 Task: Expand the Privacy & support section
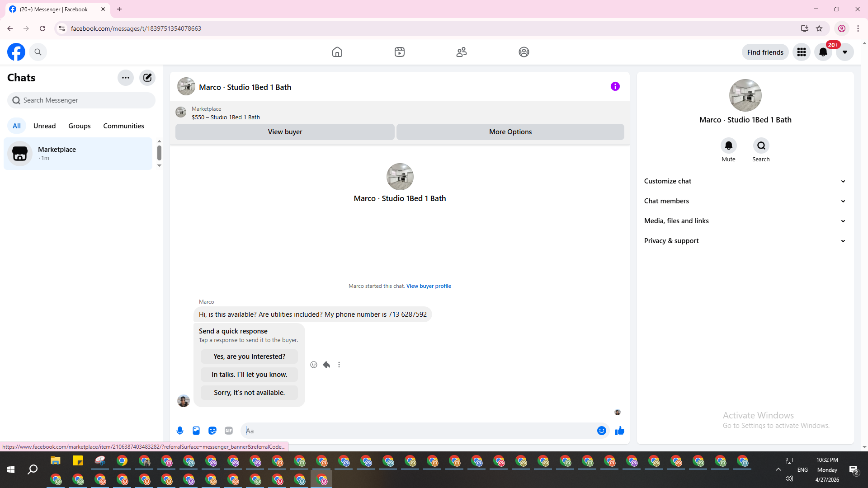click(x=745, y=241)
